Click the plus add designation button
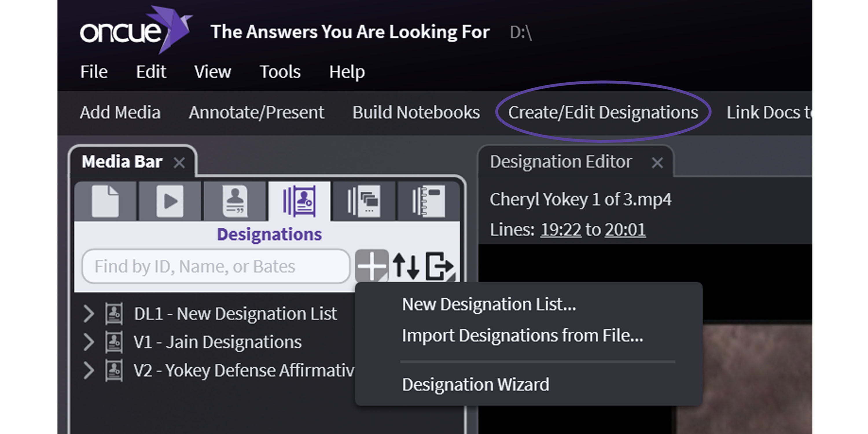 click(371, 266)
